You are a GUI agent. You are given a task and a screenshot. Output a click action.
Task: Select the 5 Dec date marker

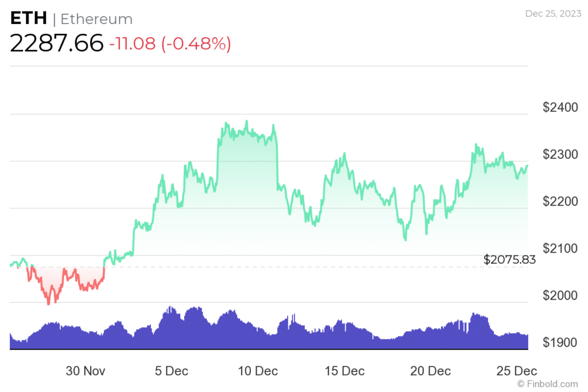172,371
